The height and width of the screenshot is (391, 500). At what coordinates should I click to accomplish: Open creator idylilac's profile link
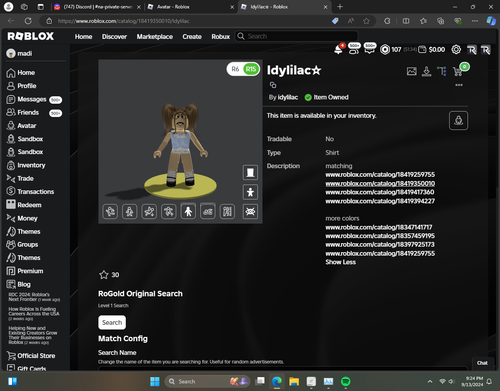[288, 97]
